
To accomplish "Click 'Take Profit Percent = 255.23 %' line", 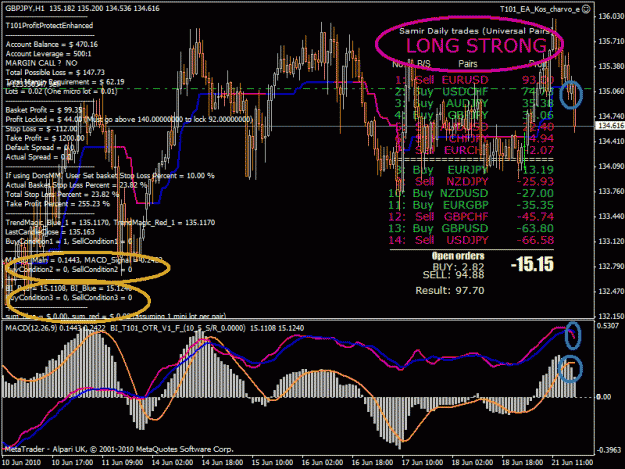I will (x=58, y=204).
